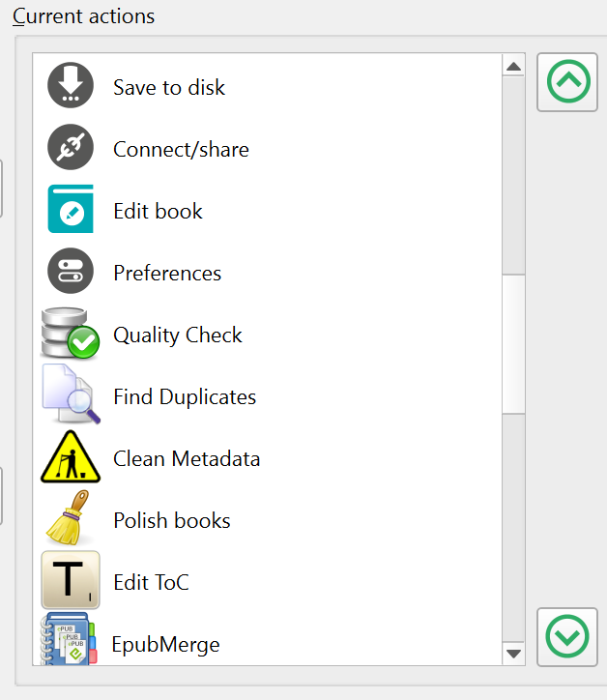Highlight the Polish books entry text

click(x=172, y=520)
